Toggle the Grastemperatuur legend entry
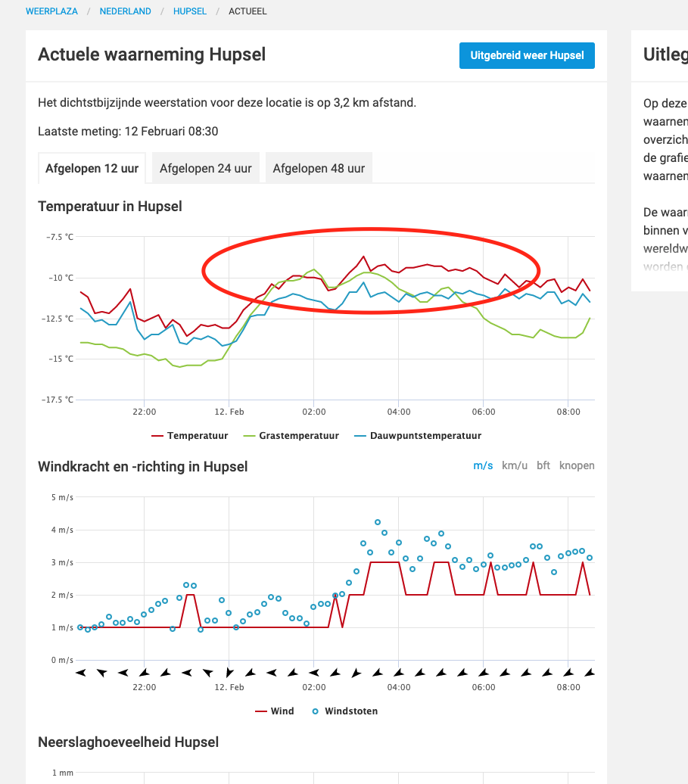 point(291,435)
